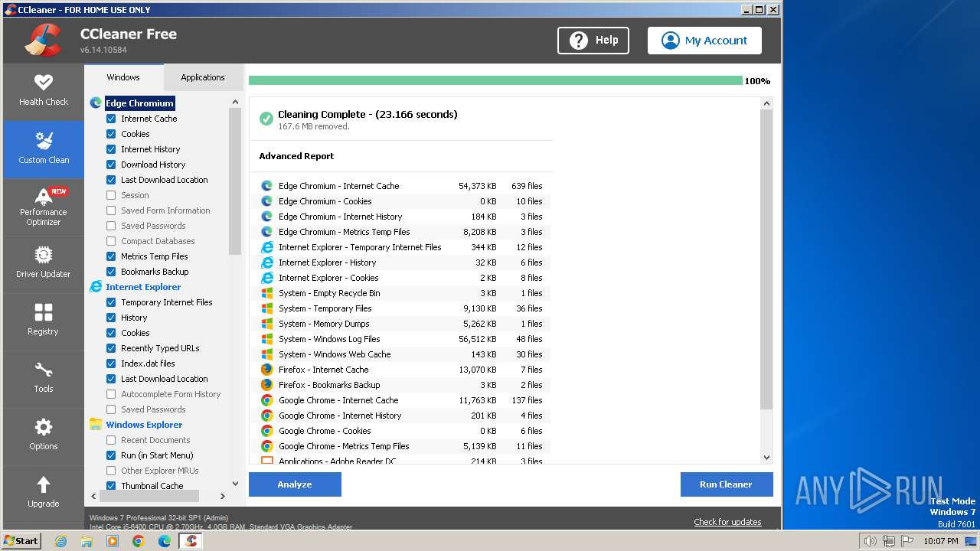Open Google Chrome from taskbar
Image resolution: width=980 pixels, height=551 pixels.
[138, 541]
